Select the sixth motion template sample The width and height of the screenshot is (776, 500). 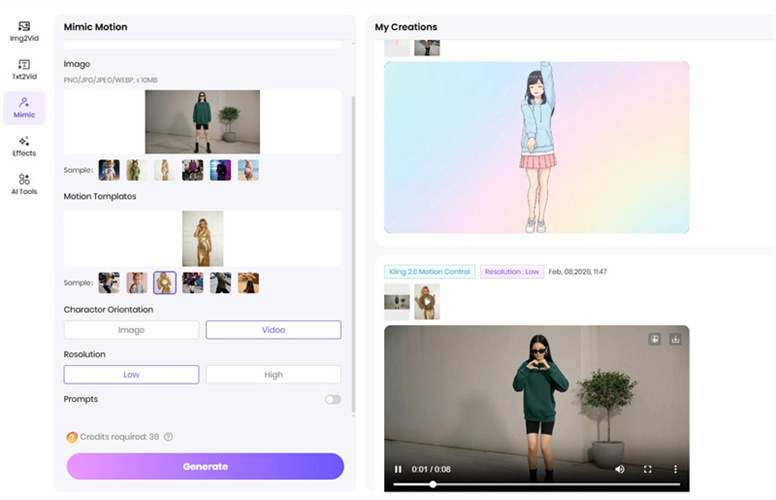pos(248,283)
